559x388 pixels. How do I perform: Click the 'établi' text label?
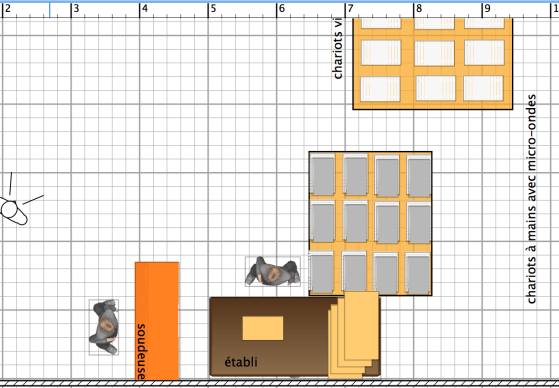241,362
